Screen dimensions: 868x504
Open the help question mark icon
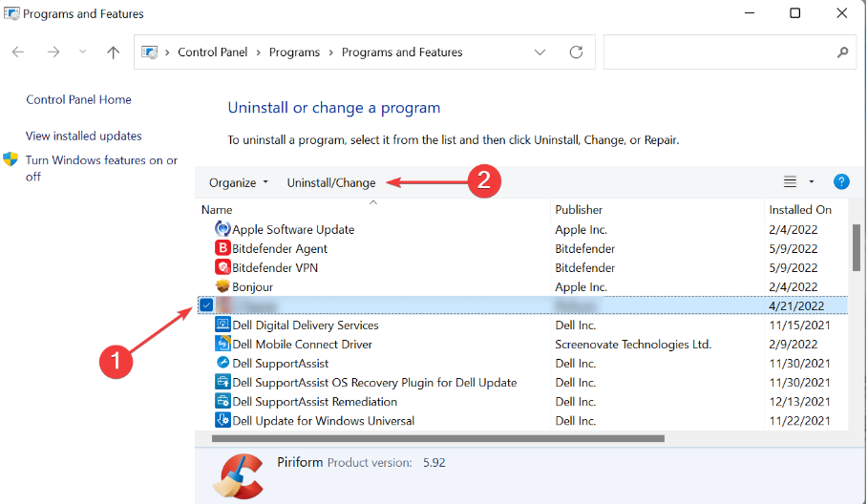(841, 181)
